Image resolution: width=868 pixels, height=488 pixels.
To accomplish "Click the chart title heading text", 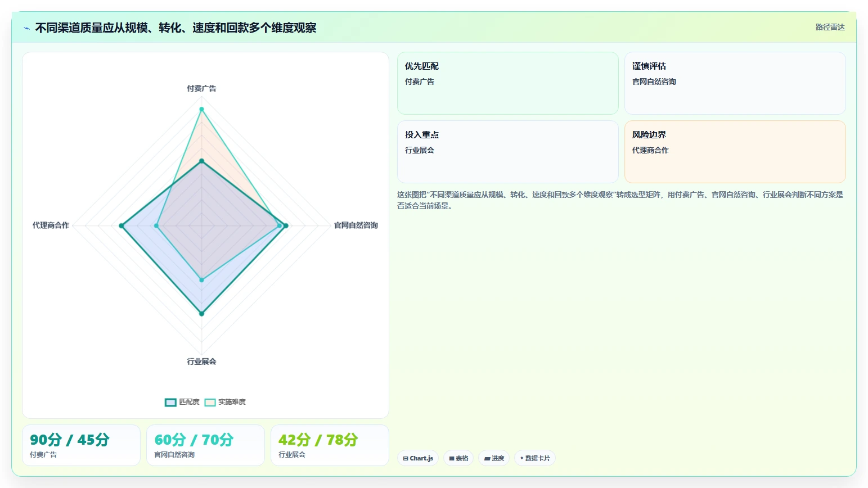I will [176, 28].
